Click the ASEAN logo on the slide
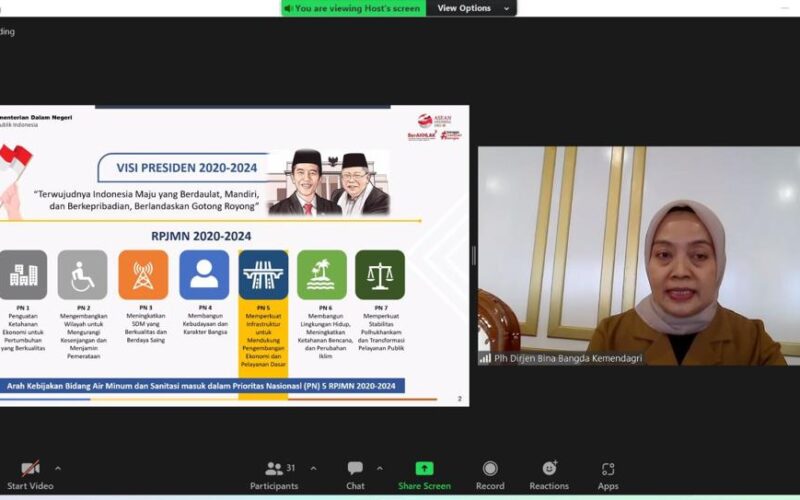Image resolution: width=800 pixels, height=500 pixels. (434, 120)
